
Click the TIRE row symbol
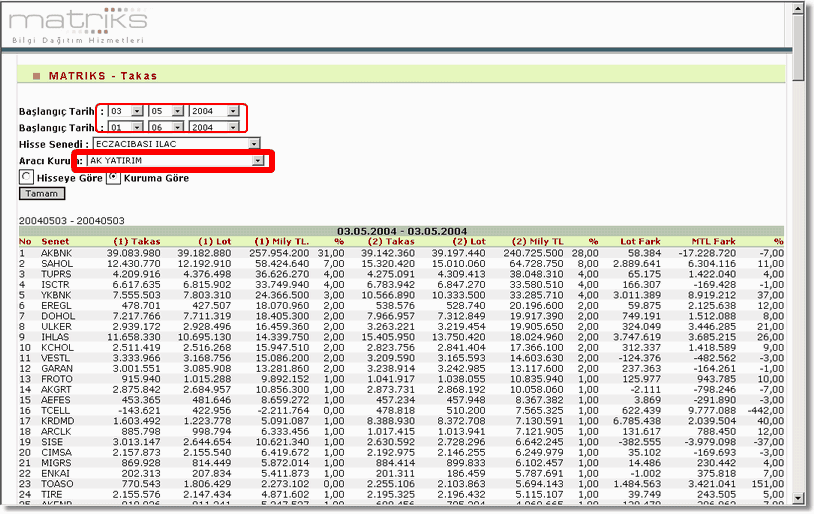[52, 494]
